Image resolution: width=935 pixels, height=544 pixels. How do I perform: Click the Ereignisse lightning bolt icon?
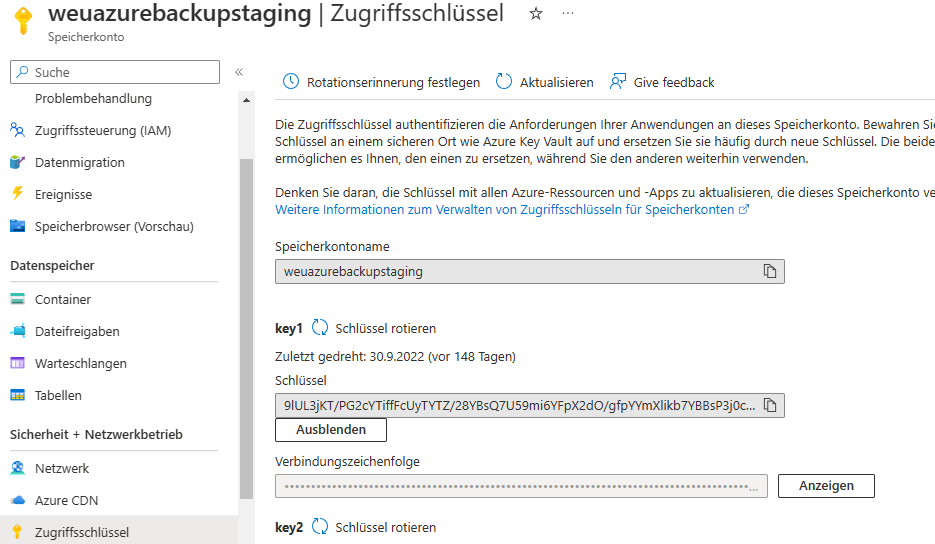coord(18,193)
